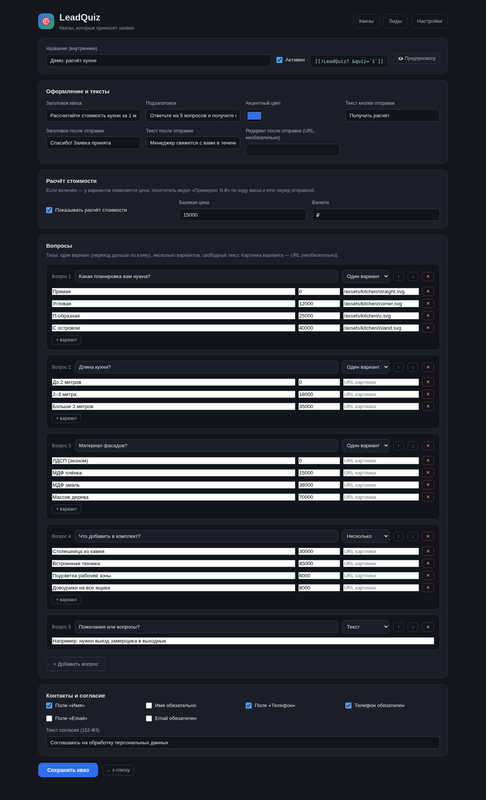Image resolution: width=486 pixels, height=800 pixels.
Task: Move Question 2 up with arrow icon
Action: point(398,367)
